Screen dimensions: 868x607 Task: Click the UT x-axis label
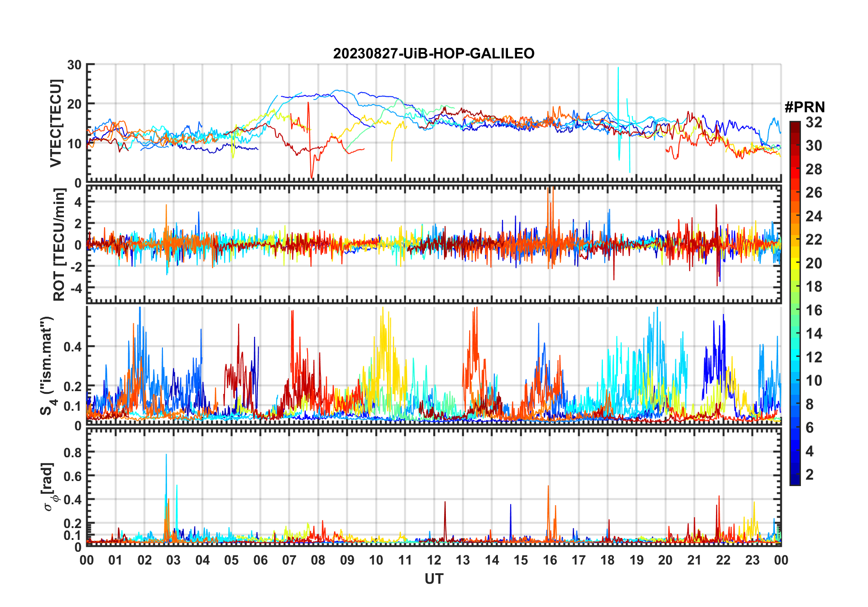[x=434, y=579]
